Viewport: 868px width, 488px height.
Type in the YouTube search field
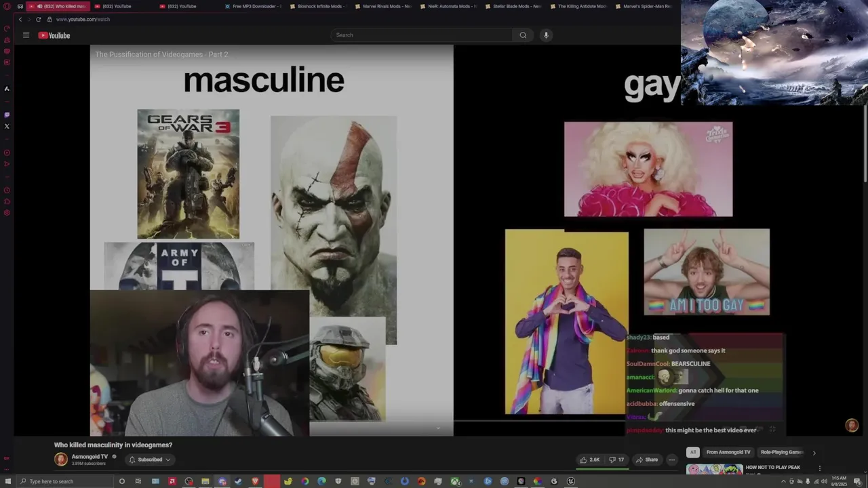[422, 35]
